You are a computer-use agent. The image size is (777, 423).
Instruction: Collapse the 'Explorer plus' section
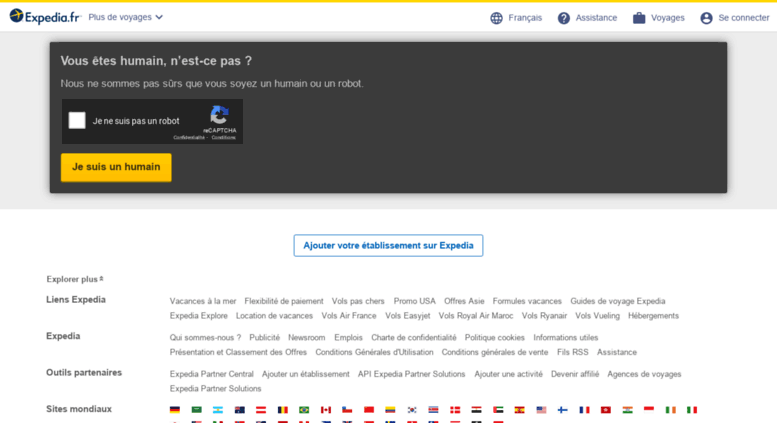(x=75, y=279)
